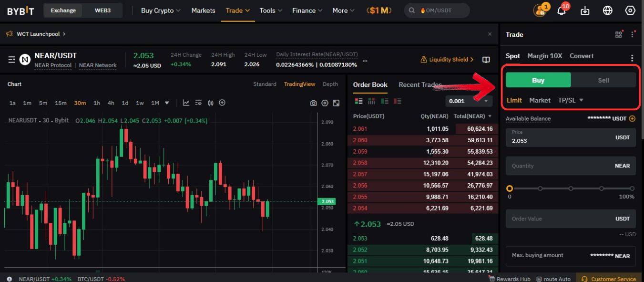Open the TP/SL order type dropdown
Viewport: 644px width, 282px height.
point(571,100)
